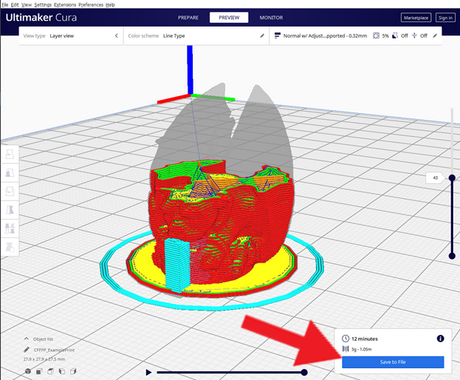460x380 pixels.
Task: Play the layer simulation
Action: (x=149, y=372)
